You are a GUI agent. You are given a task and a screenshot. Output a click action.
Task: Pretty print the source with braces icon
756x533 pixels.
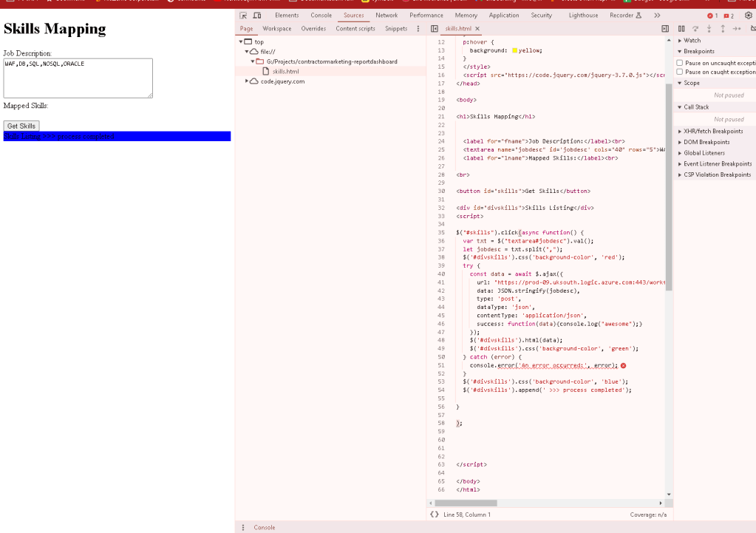[x=435, y=515]
